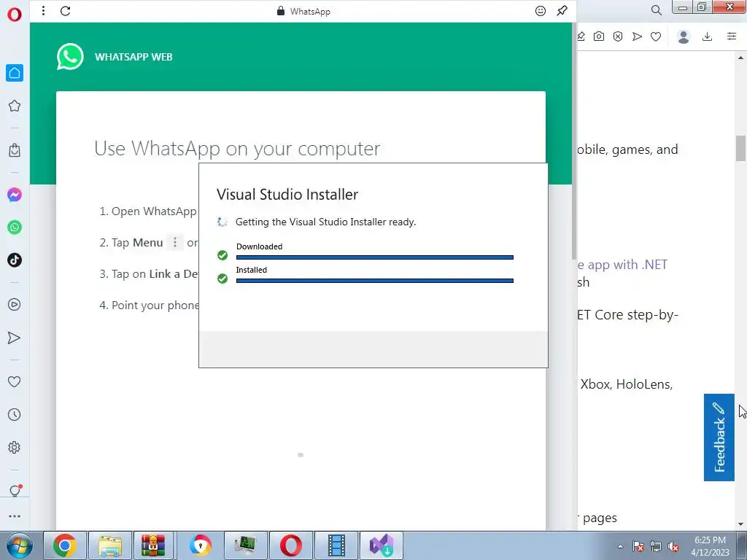Image resolution: width=747 pixels, height=560 pixels.
Task: Open the Shopping bag icon in sidebar
Action: pyautogui.click(x=15, y=150)
